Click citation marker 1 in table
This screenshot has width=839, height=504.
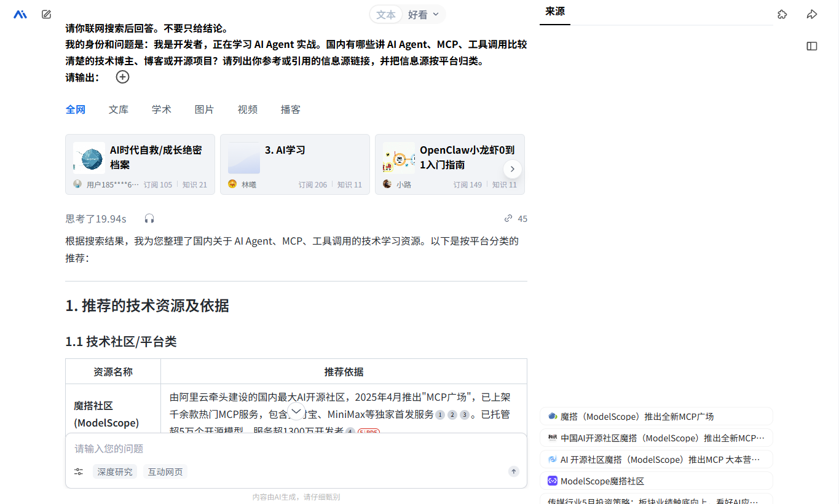(440, 415)
